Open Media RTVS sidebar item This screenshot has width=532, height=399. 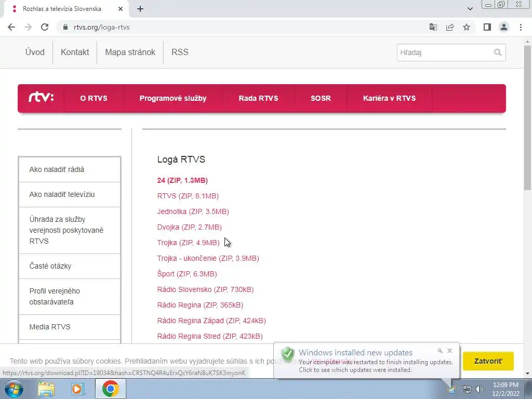click(x=70, y=327)
